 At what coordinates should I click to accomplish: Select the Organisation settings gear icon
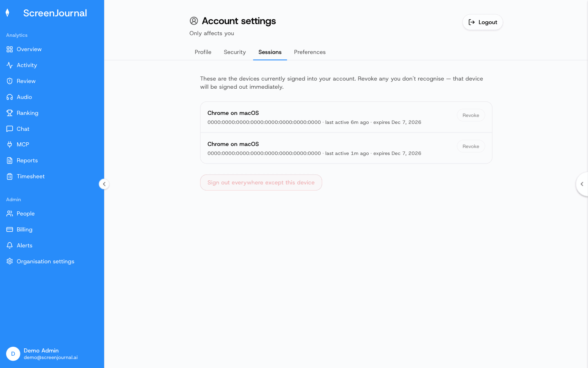(10, 262)
